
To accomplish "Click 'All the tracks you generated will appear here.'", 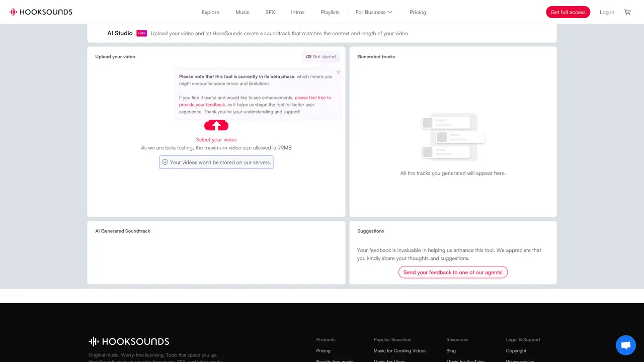I will [x=453, y=173].
